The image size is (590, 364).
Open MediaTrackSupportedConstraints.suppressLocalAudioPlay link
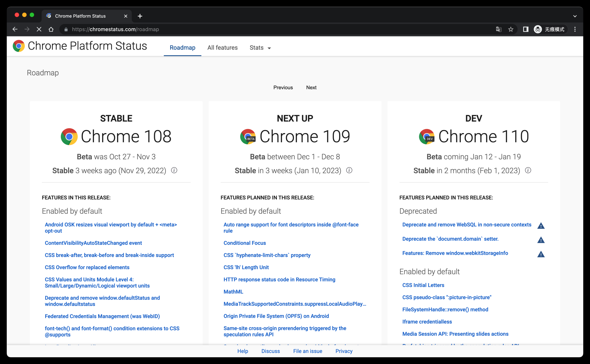point(295,304)
